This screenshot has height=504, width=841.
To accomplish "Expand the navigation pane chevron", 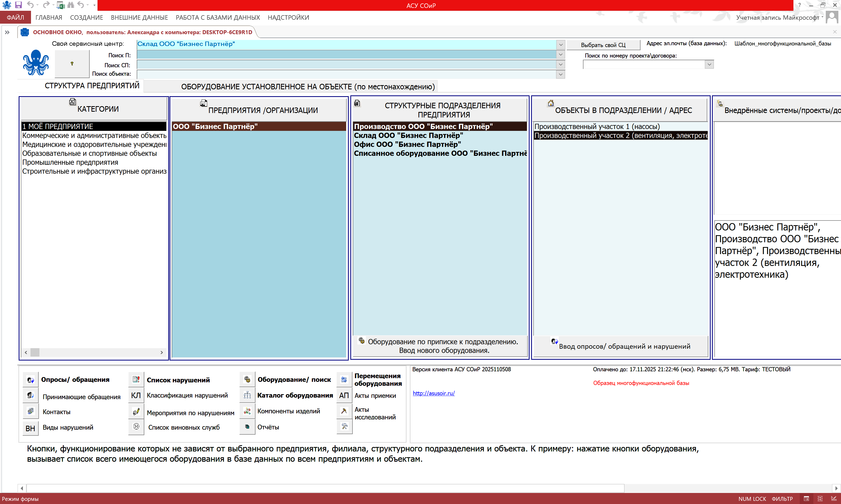I will point(7,32).
